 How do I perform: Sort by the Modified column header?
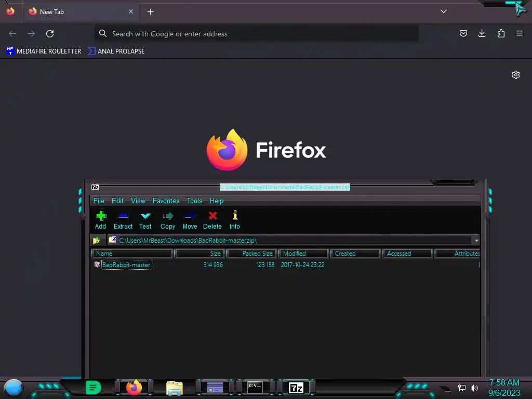[x=303, y=254]
